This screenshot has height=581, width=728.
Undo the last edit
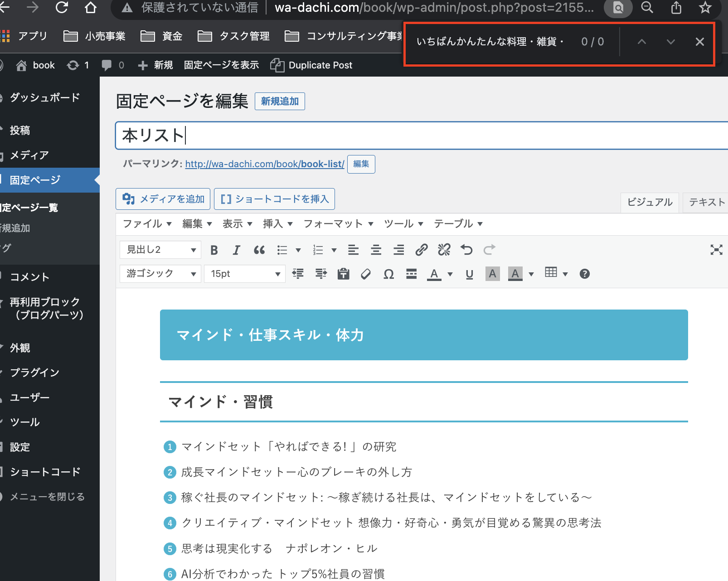[x=466, y=250]
